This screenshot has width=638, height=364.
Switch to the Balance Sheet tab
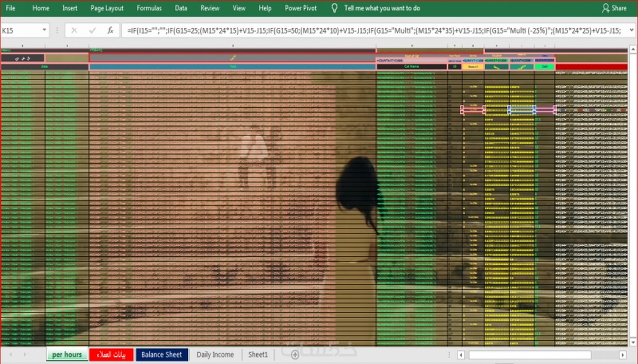point(162,355)
